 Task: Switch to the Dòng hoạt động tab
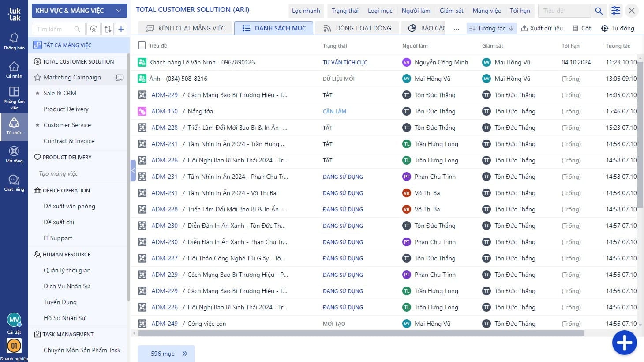pyautogui.click(x=357, y=28)
